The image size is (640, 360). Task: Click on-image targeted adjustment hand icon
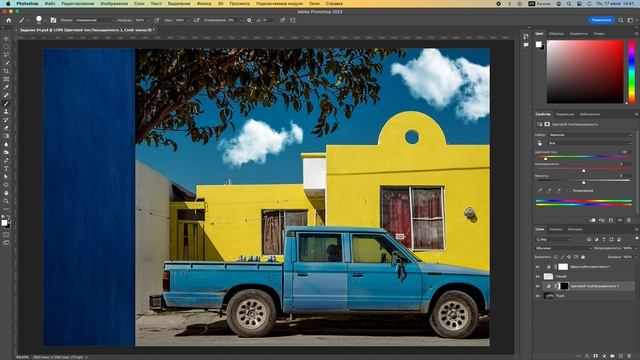click(x=540, y=143)
